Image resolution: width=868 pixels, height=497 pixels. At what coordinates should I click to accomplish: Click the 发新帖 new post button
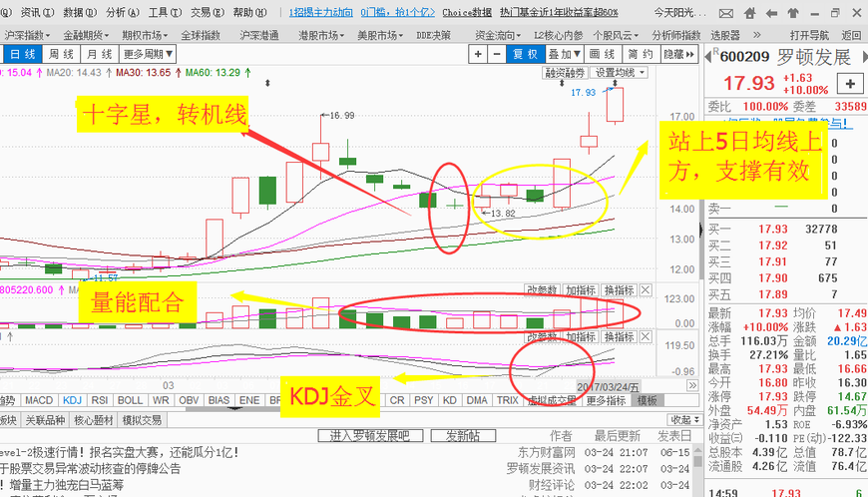click(463, 436)
